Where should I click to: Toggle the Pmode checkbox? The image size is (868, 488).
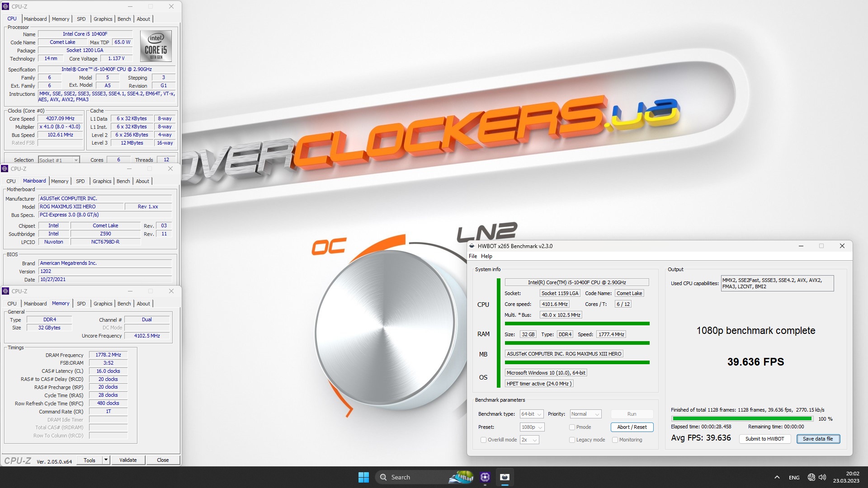pos(572,427)
